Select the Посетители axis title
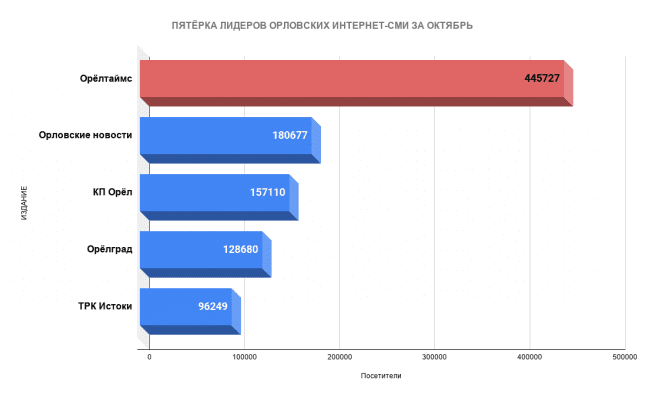645x400 pixels. 381,376
